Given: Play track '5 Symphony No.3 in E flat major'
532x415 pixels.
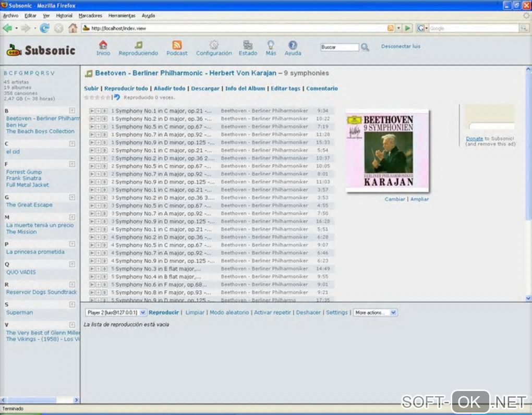Looking at the screenshot, I should [92, 269].
